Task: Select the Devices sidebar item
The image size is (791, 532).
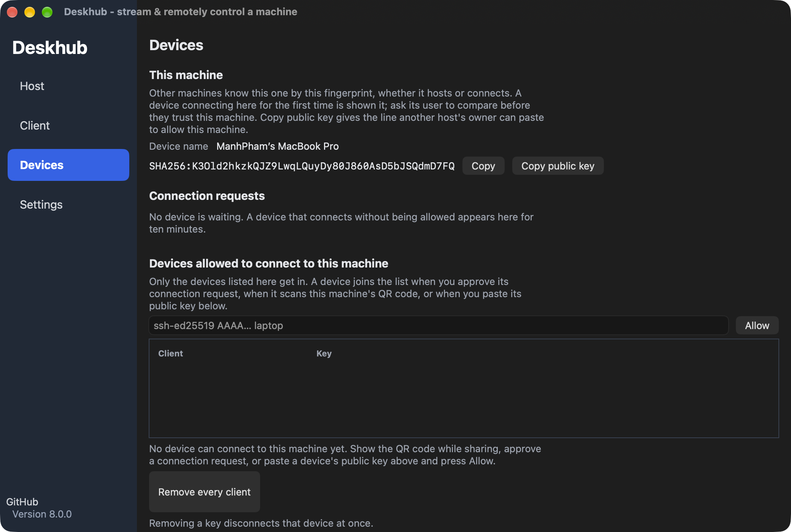Action: 68,165
